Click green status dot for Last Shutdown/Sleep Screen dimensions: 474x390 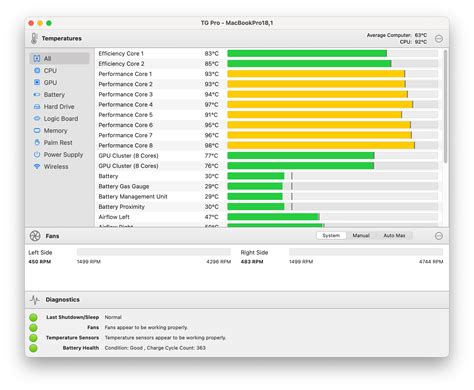pos(33,317)
